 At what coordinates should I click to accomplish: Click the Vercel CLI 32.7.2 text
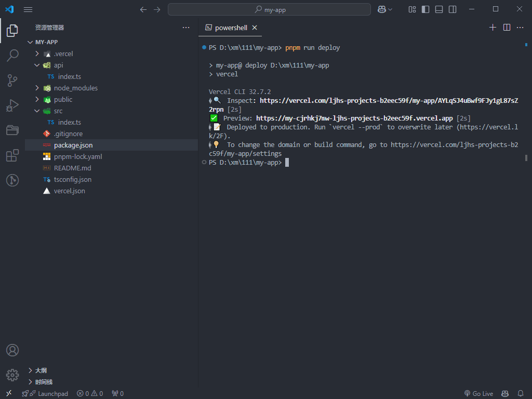click(x=240, y=92)
